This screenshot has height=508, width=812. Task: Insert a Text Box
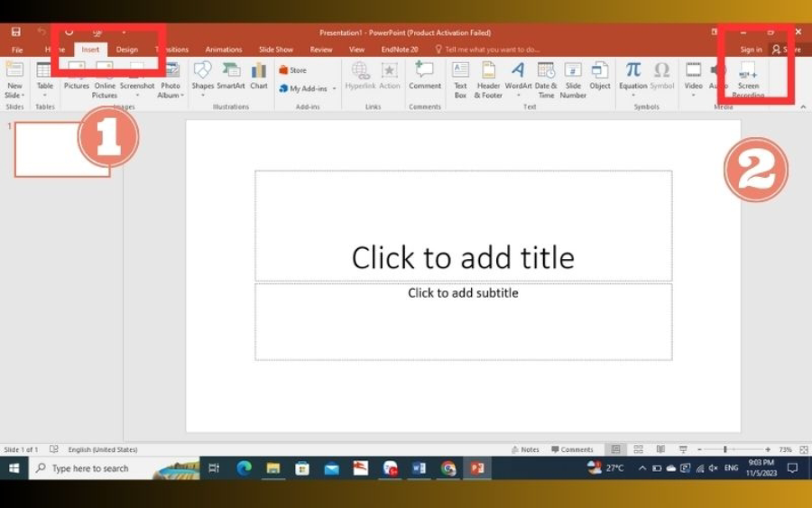pos(460,79)
